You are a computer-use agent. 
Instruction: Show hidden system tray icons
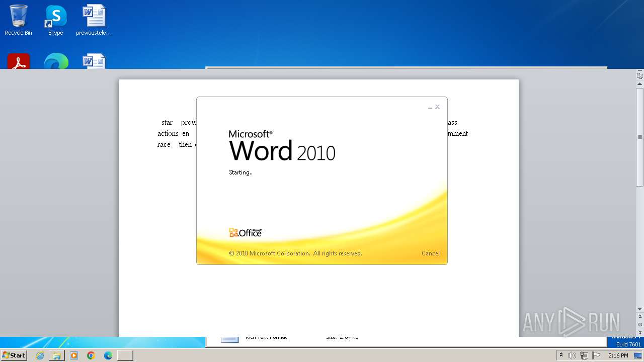(561, 355)
